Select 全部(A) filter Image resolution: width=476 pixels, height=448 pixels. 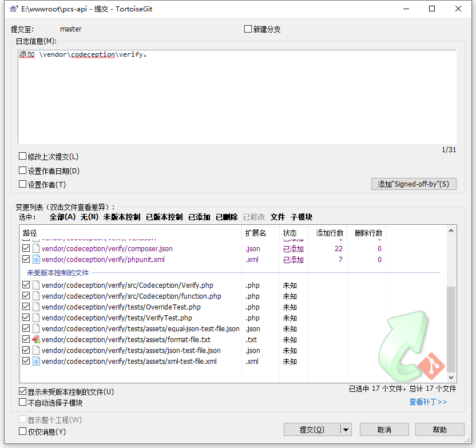point(62,217)
